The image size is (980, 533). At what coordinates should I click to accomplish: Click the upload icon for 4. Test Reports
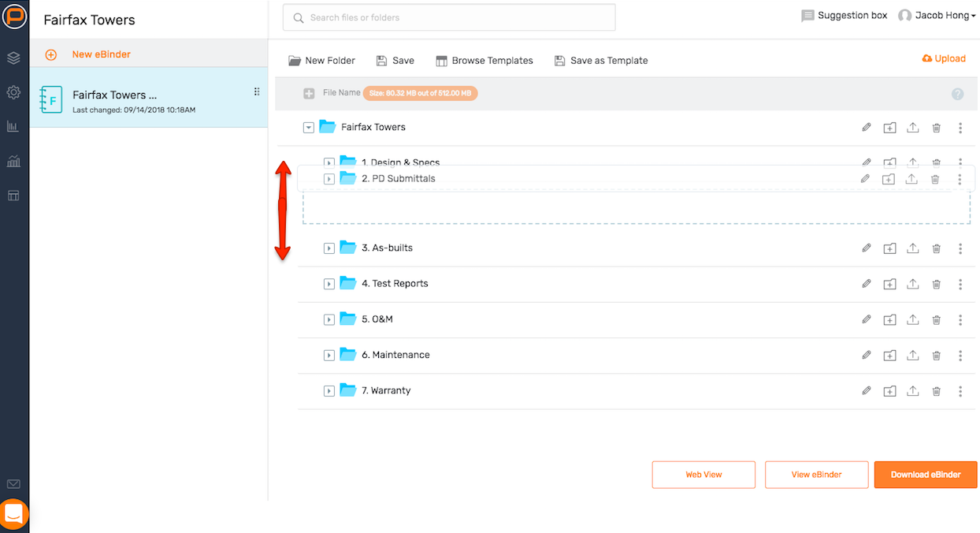click(x=913, y=284)
